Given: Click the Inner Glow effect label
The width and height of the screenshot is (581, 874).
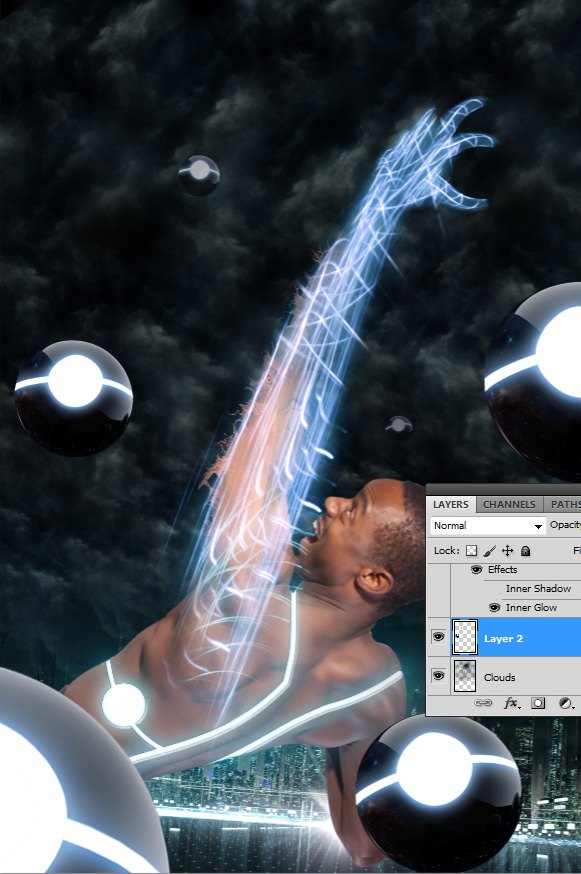Looking at the screenshot, I should point(531,608).
